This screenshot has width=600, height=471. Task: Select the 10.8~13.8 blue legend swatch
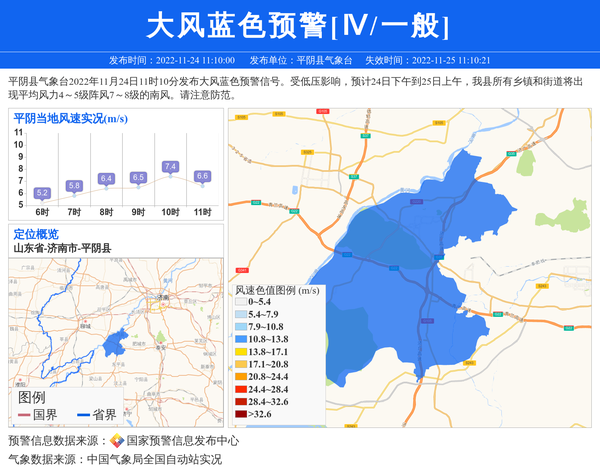(241, 339)
